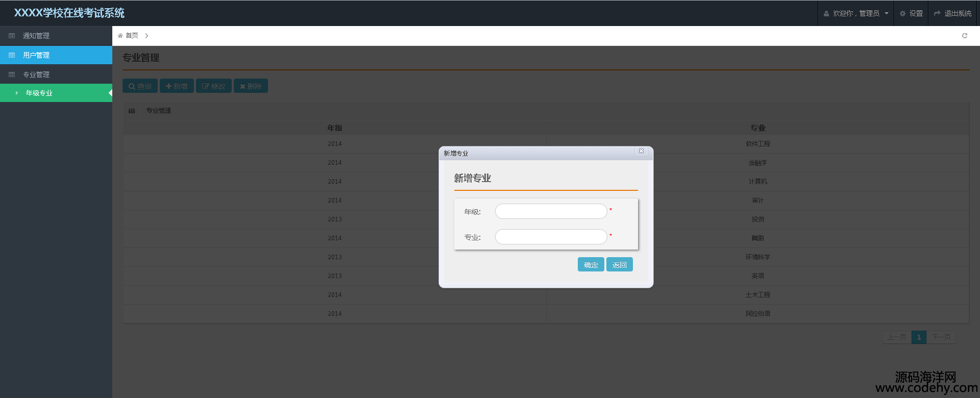Select the table row for 舞蹈

(546, 238)
